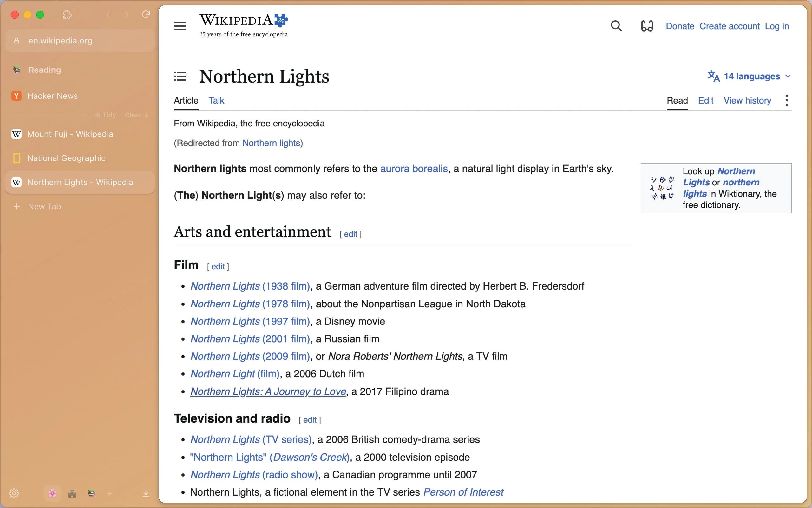Switch to the briefcase space icon
This screenshot has width=812, height=508.
[72, 493]
